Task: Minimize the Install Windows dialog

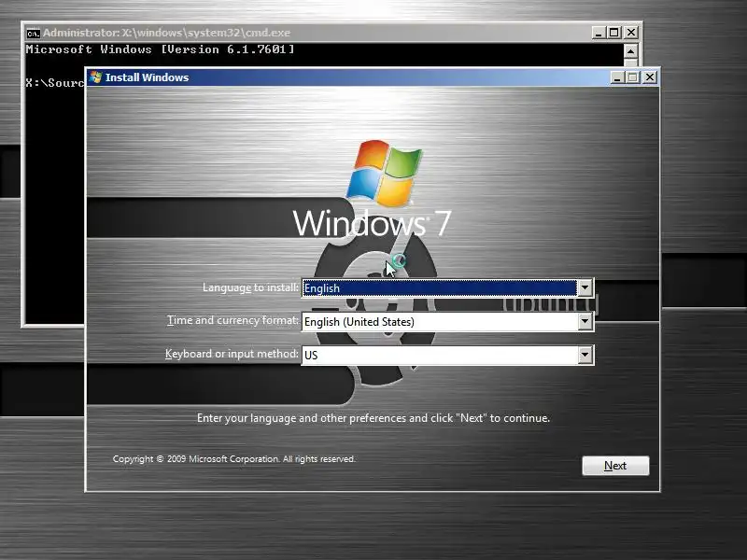Action: (617, 77)
